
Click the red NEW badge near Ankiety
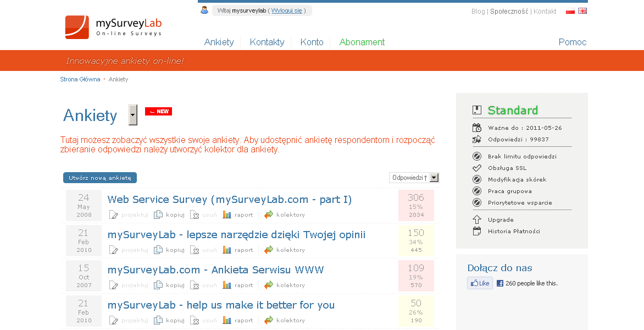pyautogui.click(x=159, y=111)
